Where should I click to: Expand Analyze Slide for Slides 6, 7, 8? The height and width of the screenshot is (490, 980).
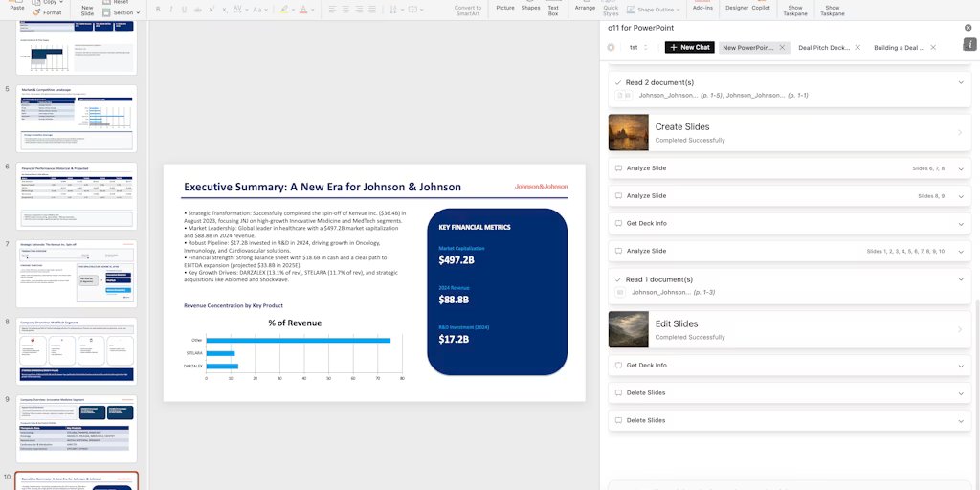961,168
